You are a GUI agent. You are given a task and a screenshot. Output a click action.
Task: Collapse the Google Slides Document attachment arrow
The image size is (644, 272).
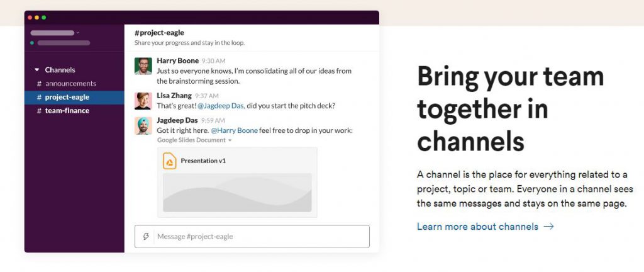[x=230, y=140]
